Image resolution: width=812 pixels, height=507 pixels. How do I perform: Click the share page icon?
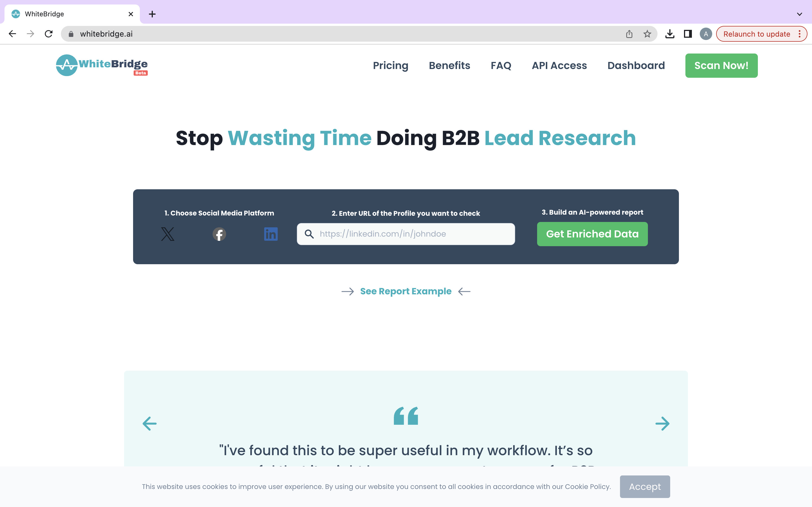[629, 34]
